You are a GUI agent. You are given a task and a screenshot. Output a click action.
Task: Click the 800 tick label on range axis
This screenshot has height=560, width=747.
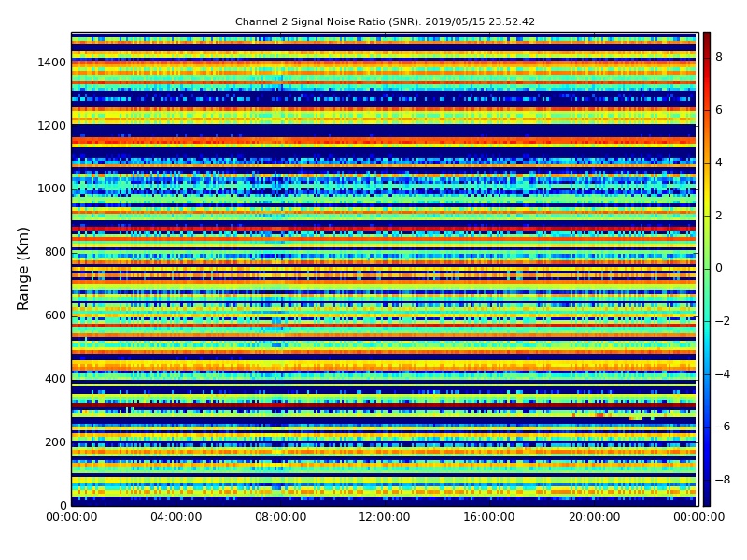tap(55, 252)
